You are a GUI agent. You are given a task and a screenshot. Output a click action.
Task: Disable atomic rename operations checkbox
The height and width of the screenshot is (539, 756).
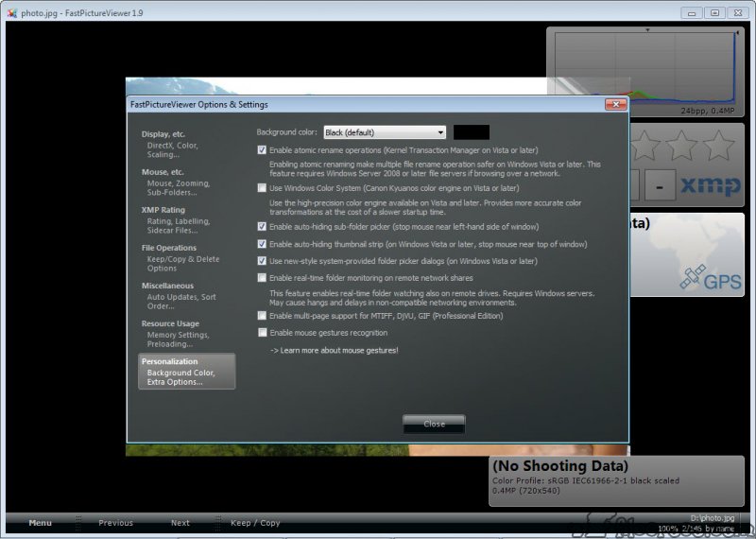point(262,150)
